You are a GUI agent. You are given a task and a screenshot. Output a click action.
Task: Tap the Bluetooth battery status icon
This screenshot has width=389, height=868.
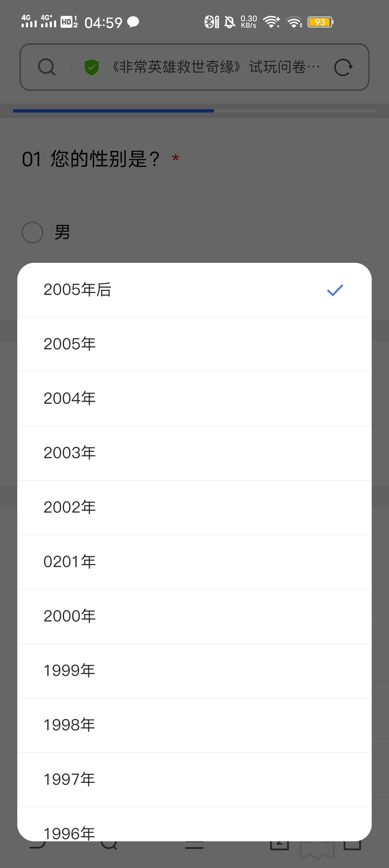pyautogui.click(x=212, y=22)
